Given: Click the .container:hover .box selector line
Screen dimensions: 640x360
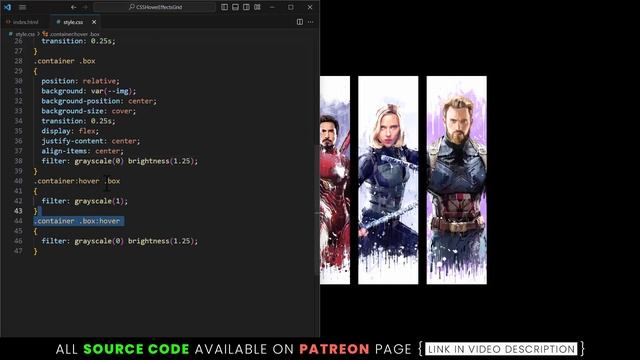Looking at the screenshot, I should 77,181.
